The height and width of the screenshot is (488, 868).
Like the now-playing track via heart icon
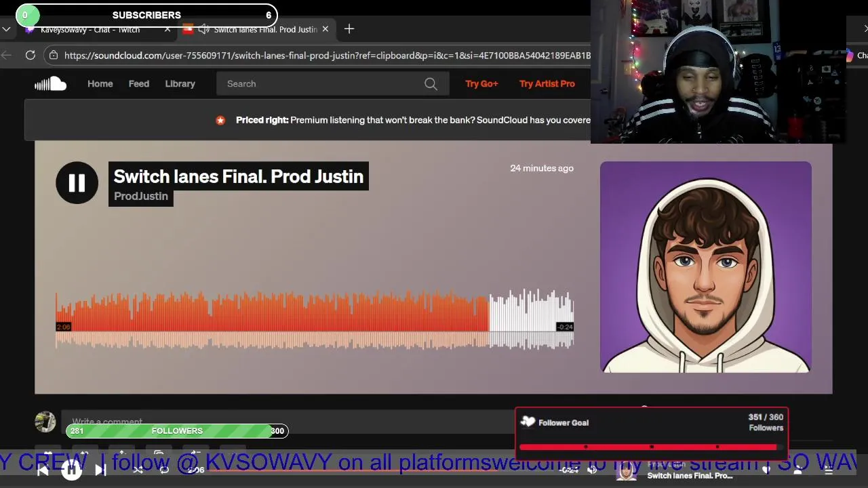click(x=766, y=470)
